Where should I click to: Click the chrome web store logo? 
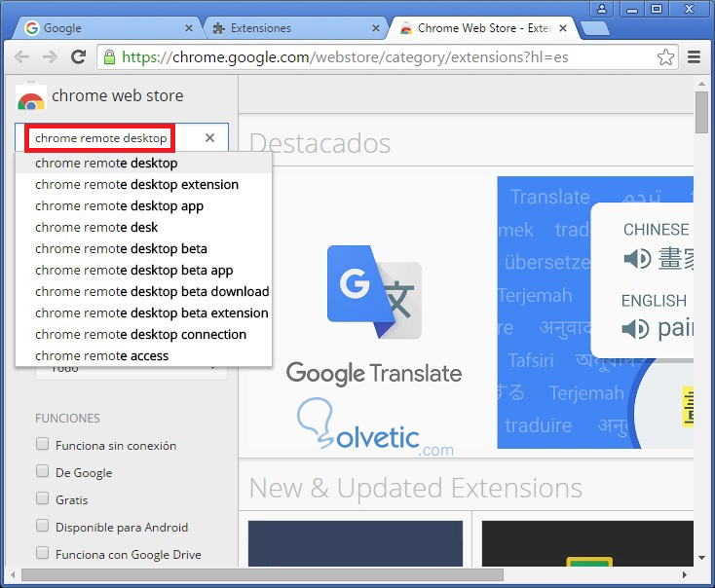31,96
